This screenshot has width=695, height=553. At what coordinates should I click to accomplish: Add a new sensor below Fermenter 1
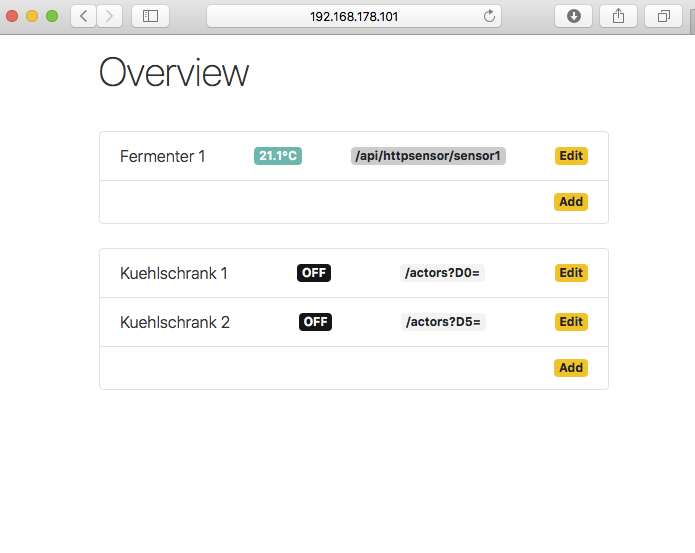(571, 202)
